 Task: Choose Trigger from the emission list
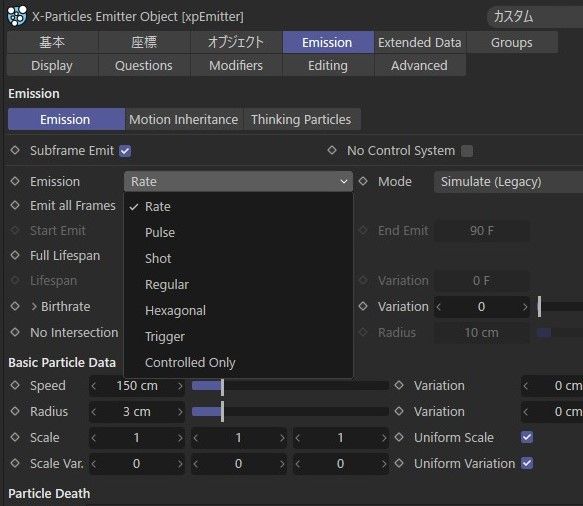(x=238, y=336)
